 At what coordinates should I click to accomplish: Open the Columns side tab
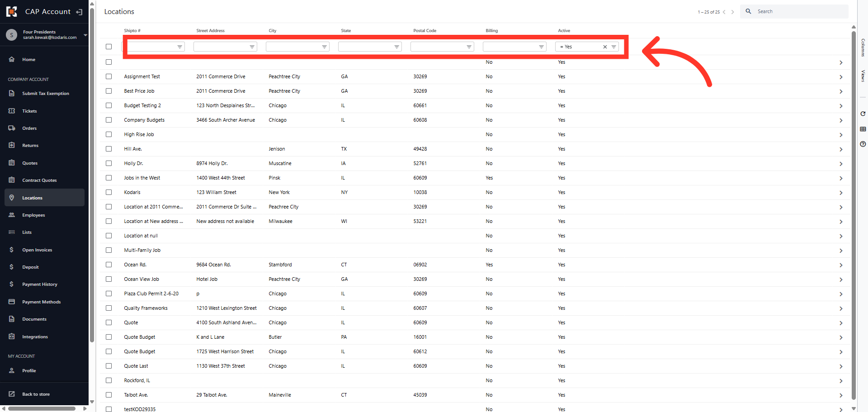pyautogui.click(x=863, y=47)
